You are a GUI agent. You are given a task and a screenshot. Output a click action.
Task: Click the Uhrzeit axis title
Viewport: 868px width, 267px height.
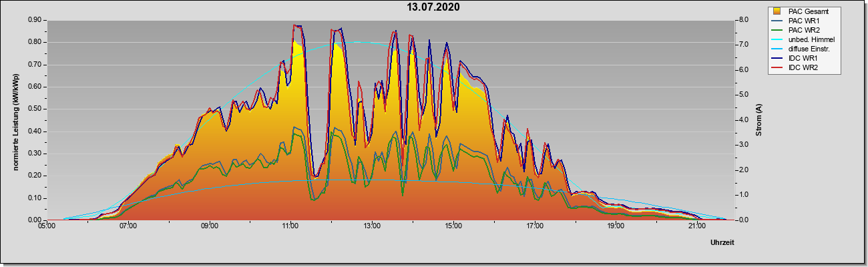(722, 243)
